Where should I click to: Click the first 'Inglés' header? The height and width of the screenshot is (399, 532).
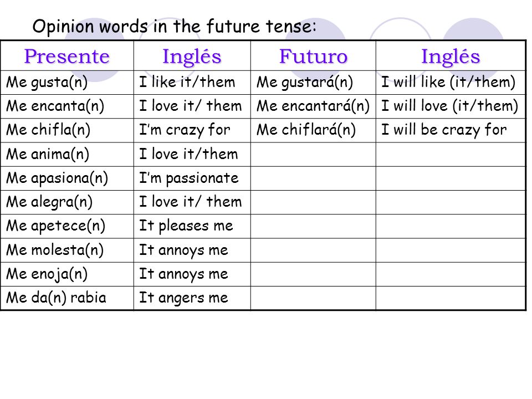pyautogui.click(x=192, y=56)
